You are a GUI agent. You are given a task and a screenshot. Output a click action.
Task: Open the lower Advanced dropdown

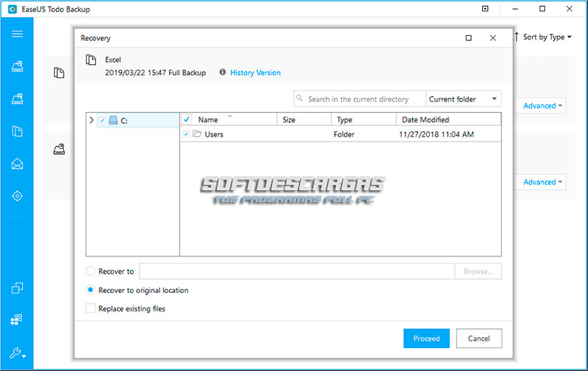click(542, 182)
